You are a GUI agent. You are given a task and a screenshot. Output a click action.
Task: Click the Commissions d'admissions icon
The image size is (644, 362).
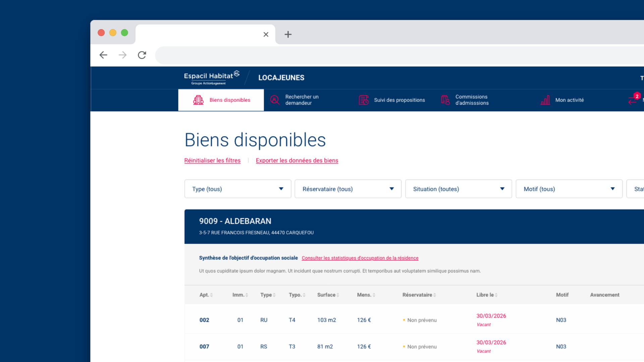click(445, 100)
